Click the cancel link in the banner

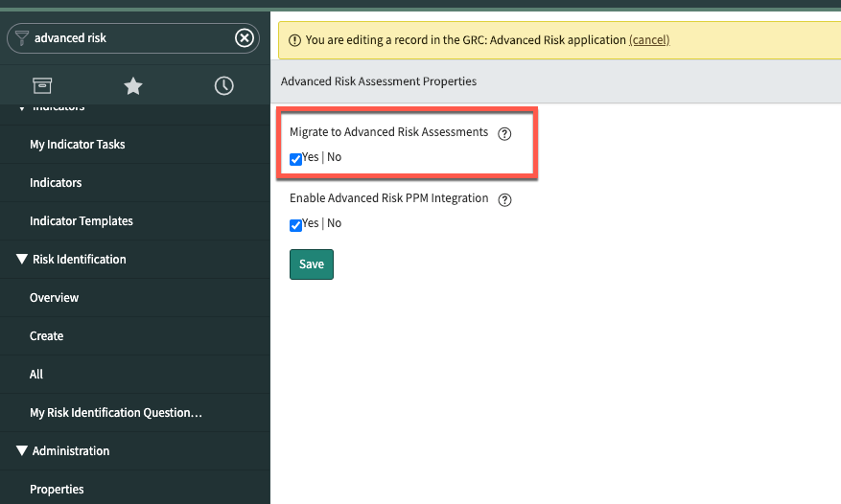click(x=649, y=40)
